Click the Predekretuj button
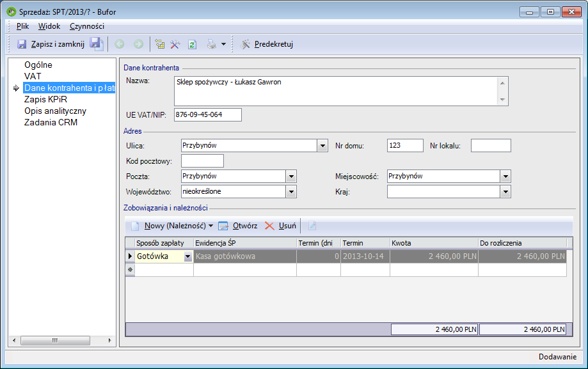Viewport: 588px width, 369px height. [267, 44]
